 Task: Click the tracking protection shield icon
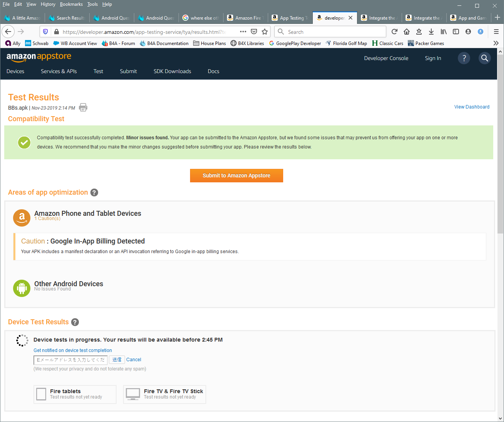click(45, 32)
